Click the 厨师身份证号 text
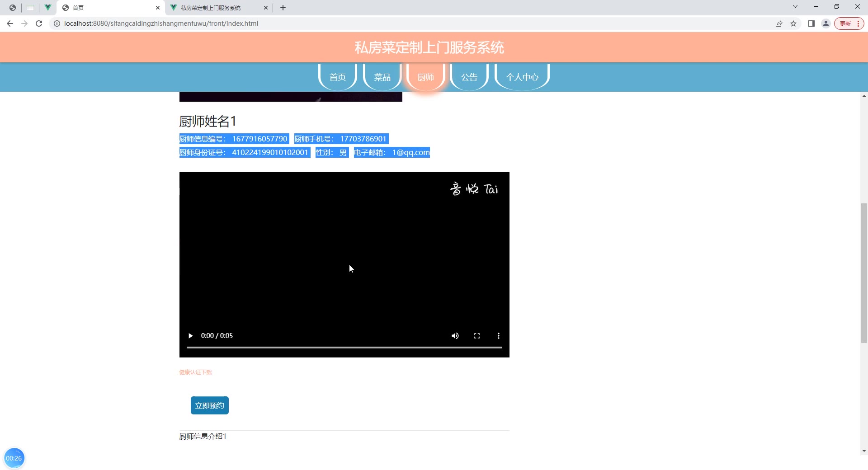This screenshot has height=470, width=868. coord(245,152)
